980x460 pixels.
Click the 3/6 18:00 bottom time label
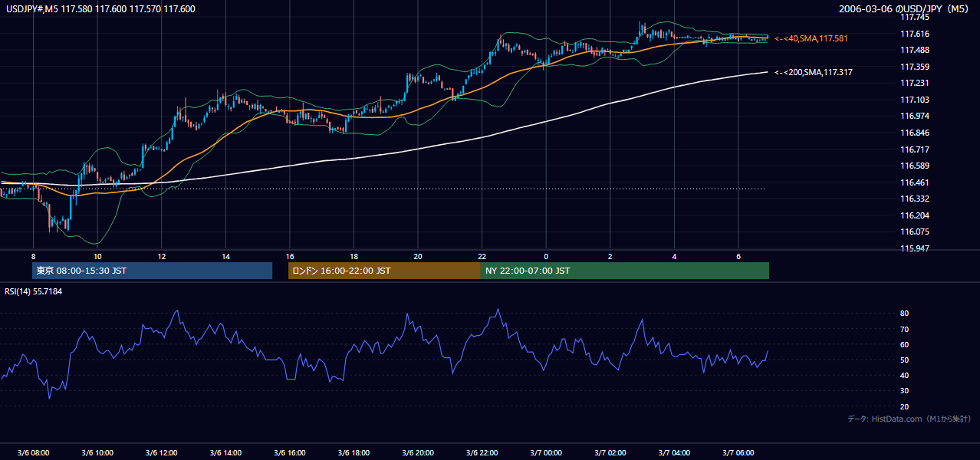pos(354,453)
